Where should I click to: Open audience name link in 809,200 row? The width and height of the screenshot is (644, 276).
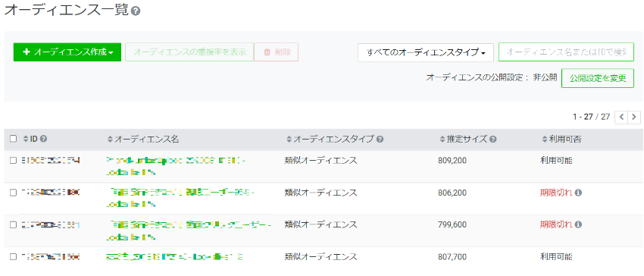click(x=175, y=167)
